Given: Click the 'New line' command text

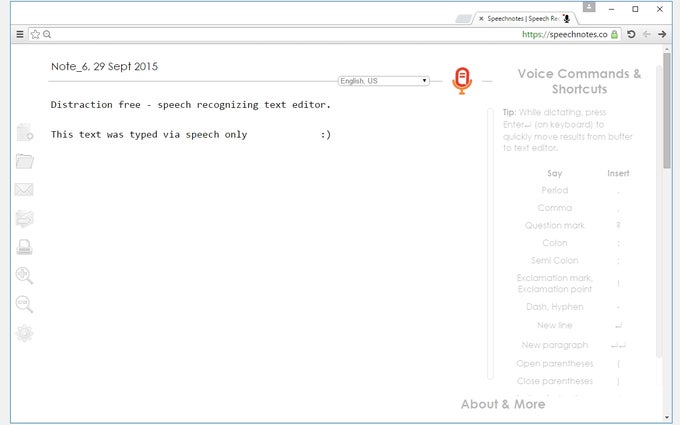Looking at the screenshot, I should pyautogui.click(x=555, y=325).
